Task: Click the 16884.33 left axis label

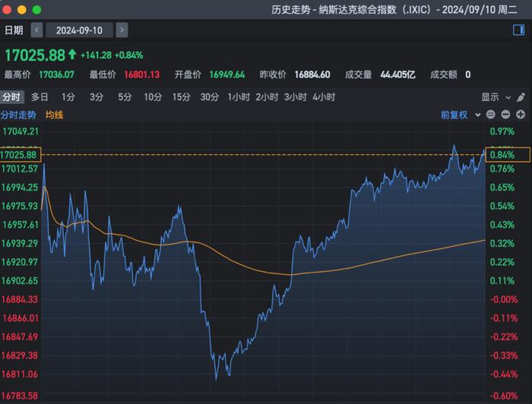Action: [20, 300]
